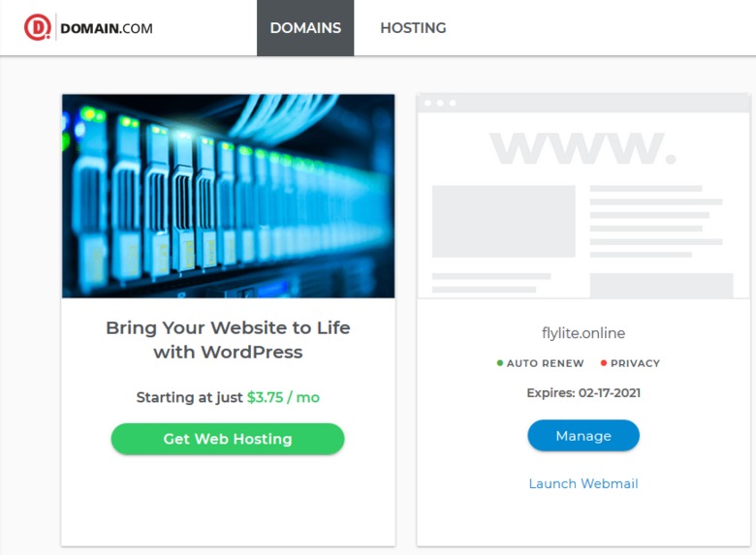
Task: Open the Launch Webmail link
Action: (583, 483)
